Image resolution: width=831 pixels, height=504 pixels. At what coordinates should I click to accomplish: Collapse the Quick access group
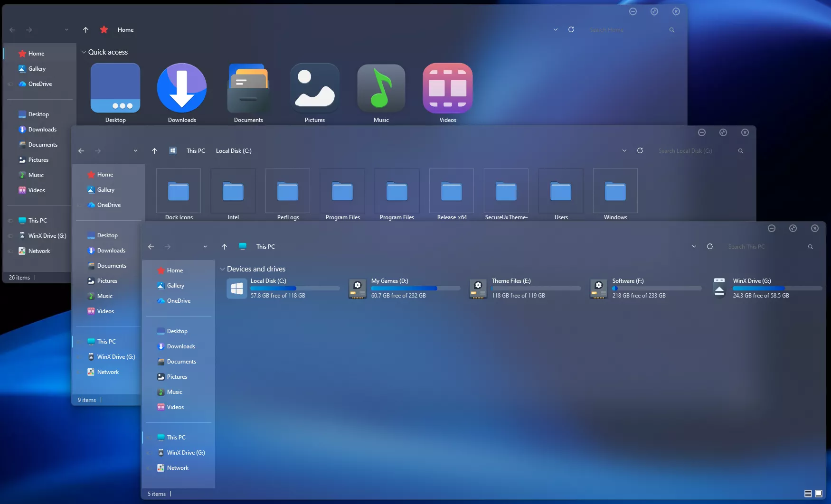(x=84, y=52)
